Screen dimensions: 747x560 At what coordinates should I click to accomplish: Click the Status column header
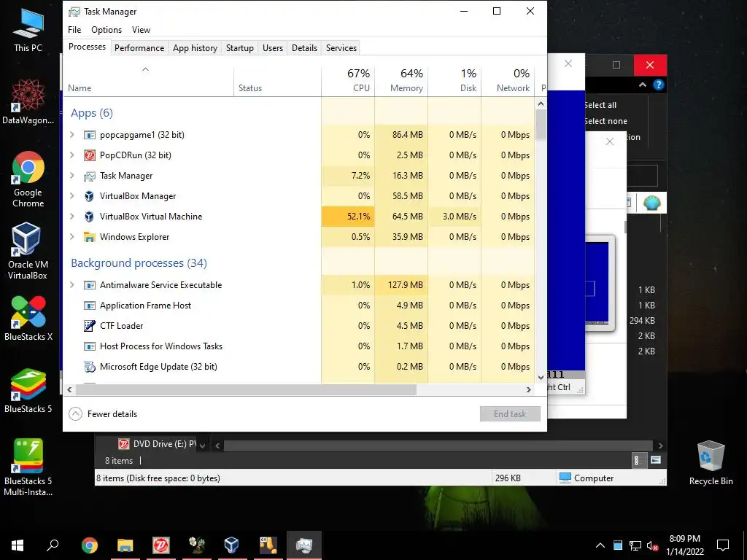tap(278, 80)
